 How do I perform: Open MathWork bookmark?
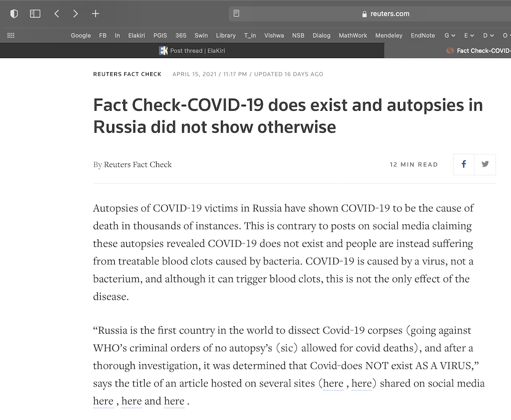353,35
